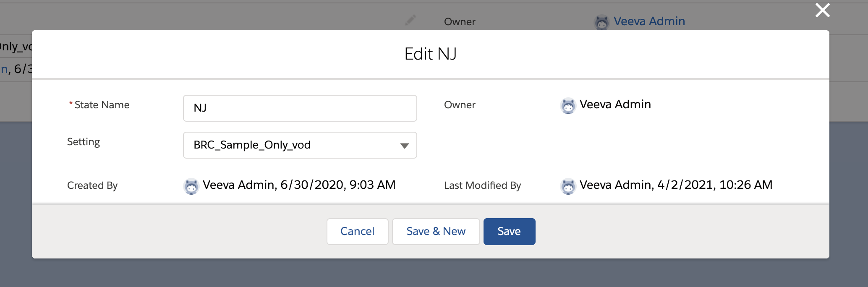Click the Owner avatar icon in the dialog
Screen dimensions: 868x287
[568, 106]
